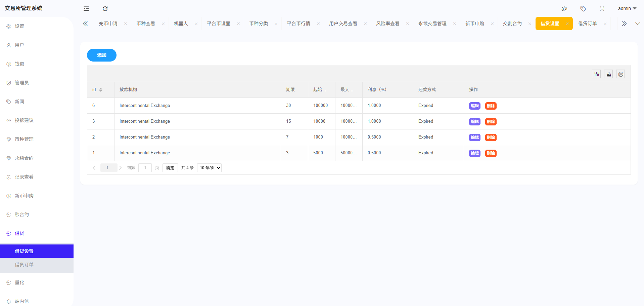Image resolution: width=644 pixels, height=306 pixels.
Task: Click the print icon in table toolbar
Action: coord(620,74)
